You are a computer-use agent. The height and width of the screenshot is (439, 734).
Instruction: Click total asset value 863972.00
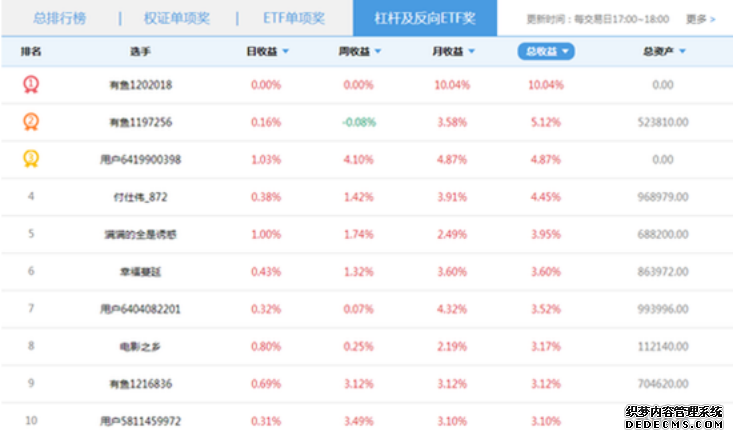[663, 272]
